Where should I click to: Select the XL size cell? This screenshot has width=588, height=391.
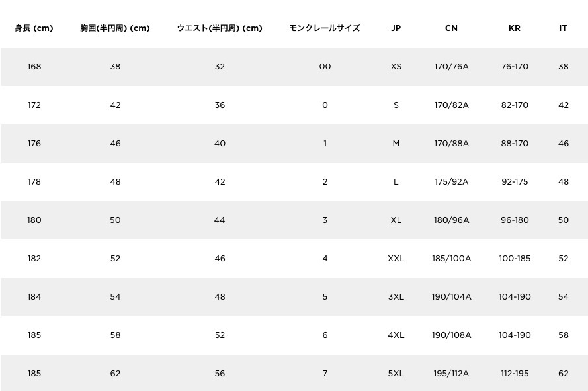pos(396,220)
